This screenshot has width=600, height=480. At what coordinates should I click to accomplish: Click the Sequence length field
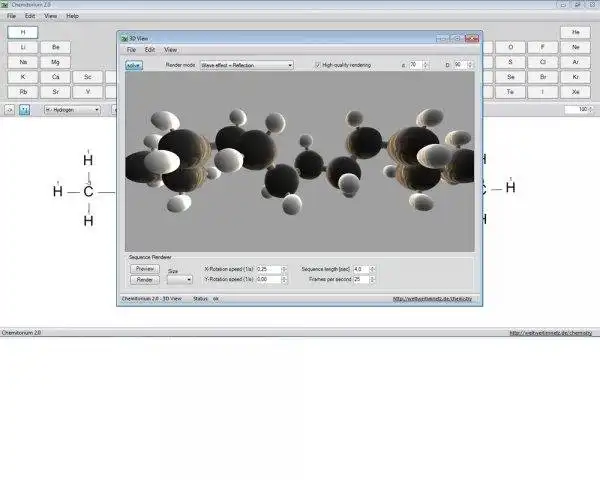click(361, 269)
